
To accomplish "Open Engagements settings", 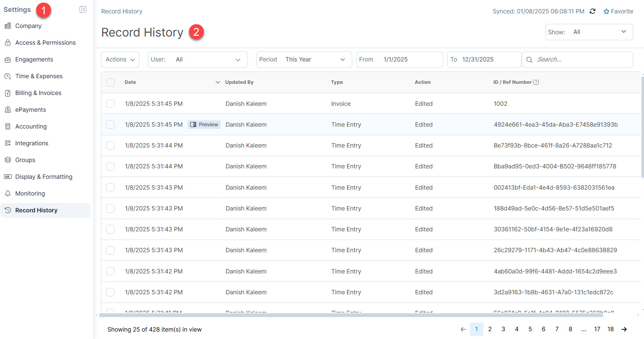I will (34, 59).
